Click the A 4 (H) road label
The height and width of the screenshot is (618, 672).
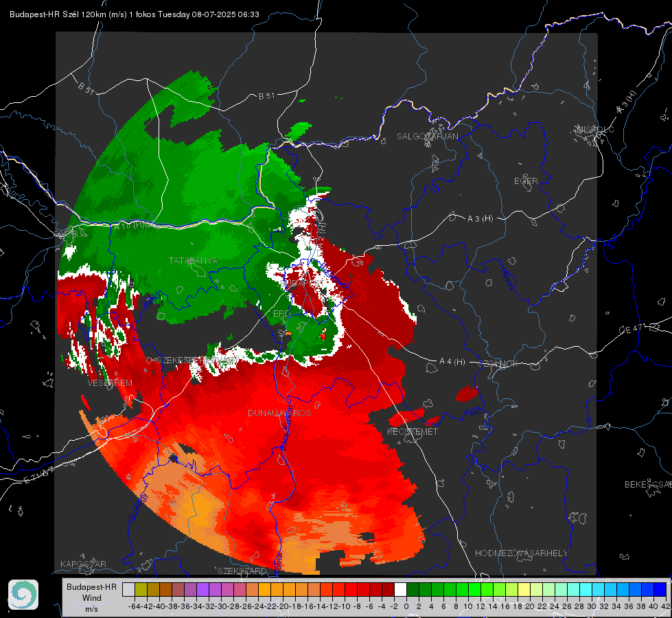pyautogui.click(x=452, y=362)
